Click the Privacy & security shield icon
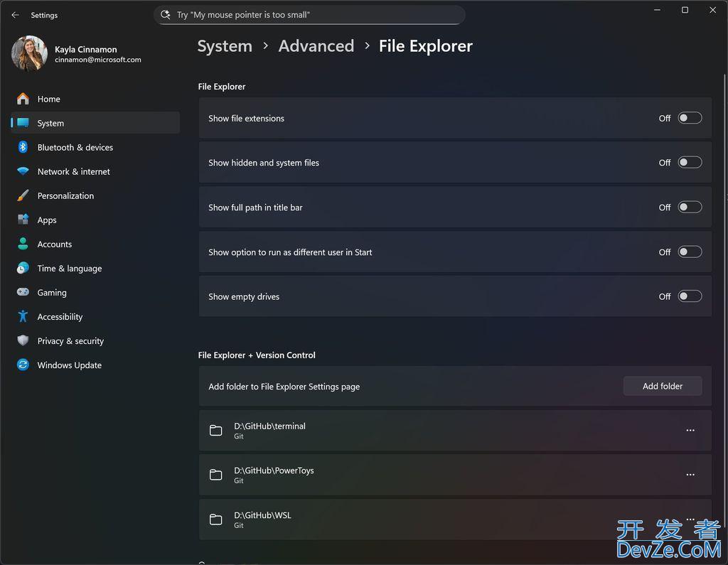The width and height of the screenshot is (728, 565). tap(23, 340)
